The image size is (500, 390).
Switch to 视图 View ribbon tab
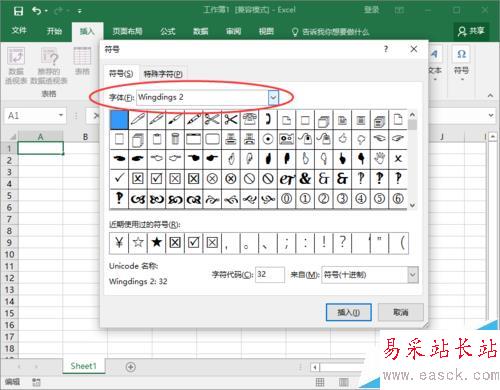pyautogui.click(x=266, y=31)
